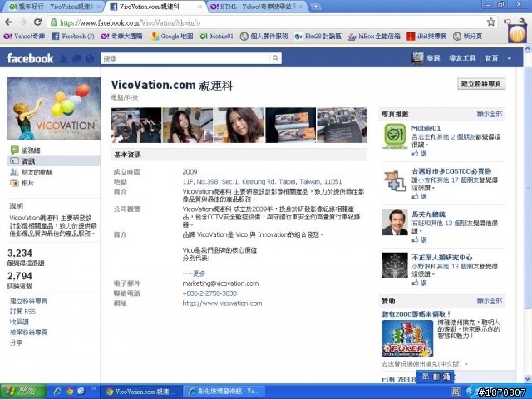Switch to the 彰化玻璃藝術館 taskbar window
The image size is (532, 399).
pyautogui.click(x=225, y=392)
